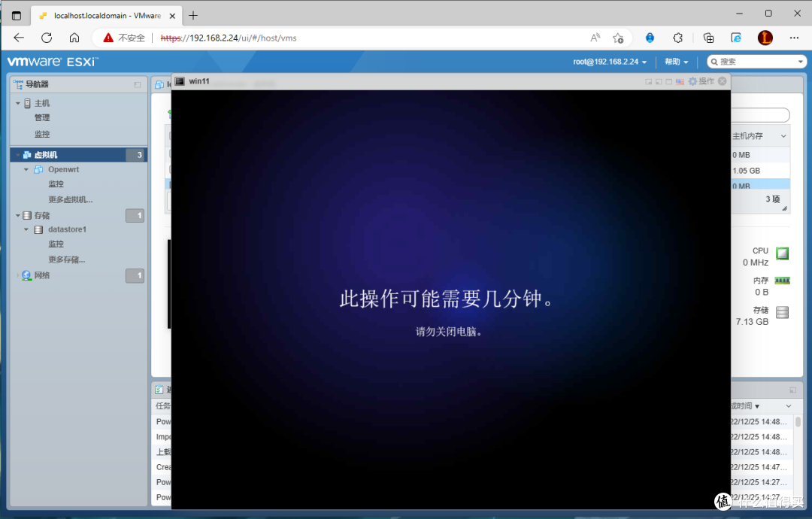
Task: Toggle console guest-resolution display mode
Action: pos(660,81)
